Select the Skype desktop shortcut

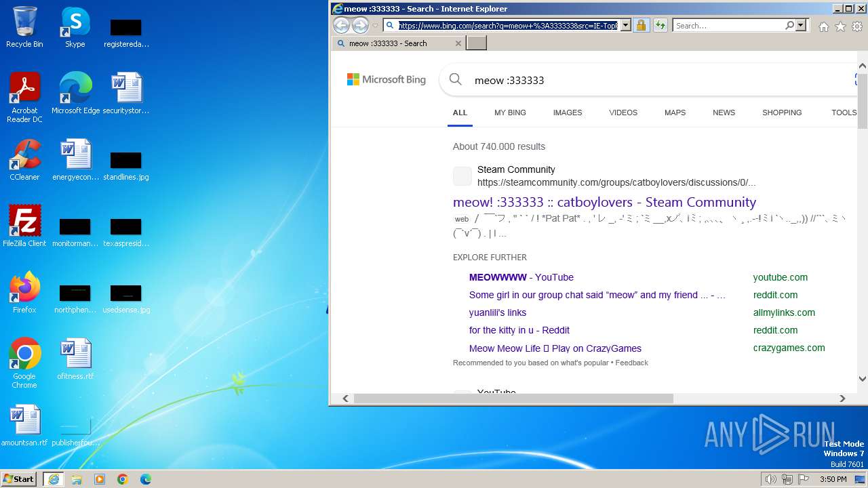[x=75, y=27]
